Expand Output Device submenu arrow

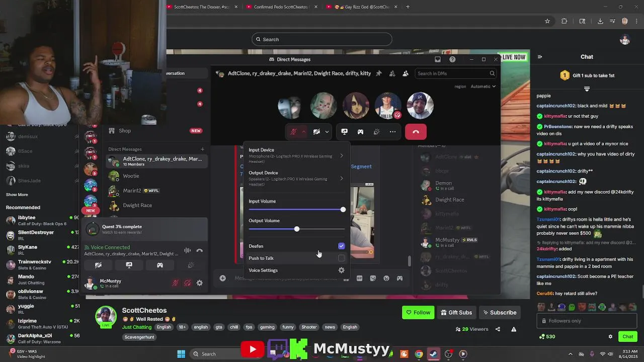pyautogui.click(x=342, y=178)
